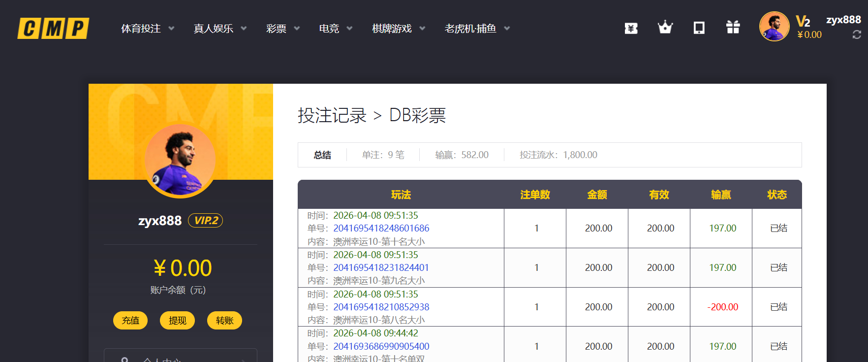Click the CMP logo
Viewport: 868px width, 362px height.
(x=53, y=29)
